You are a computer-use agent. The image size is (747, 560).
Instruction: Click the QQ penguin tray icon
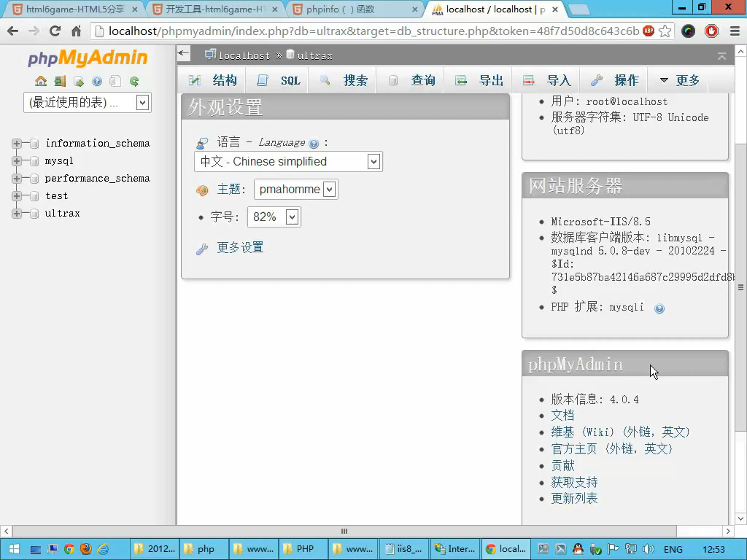click(578, 549)
